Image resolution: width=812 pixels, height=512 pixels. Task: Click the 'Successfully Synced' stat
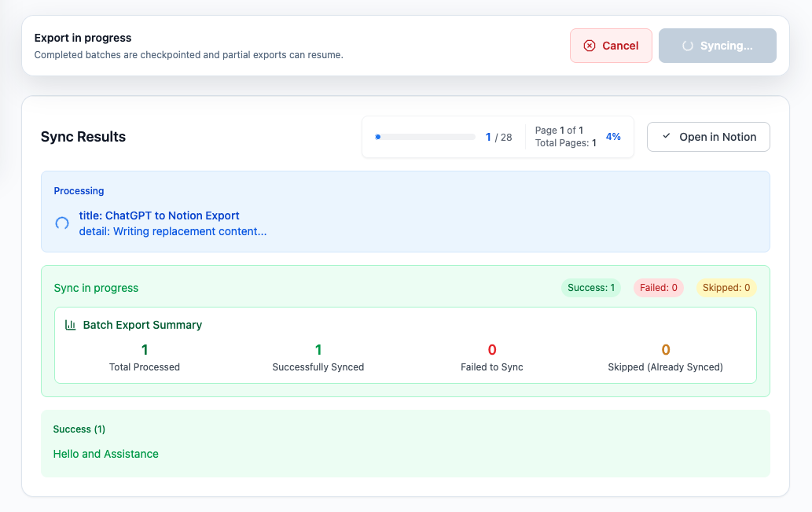[x=318, y=358]
